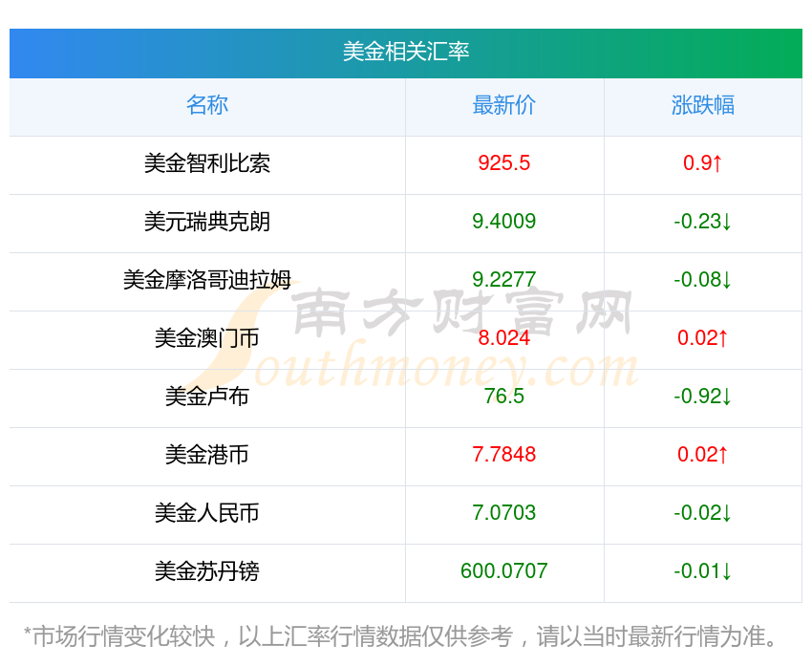812x666 pixels.
Task: Open the 美金智利比索 row name
Action: pos(207,163)
